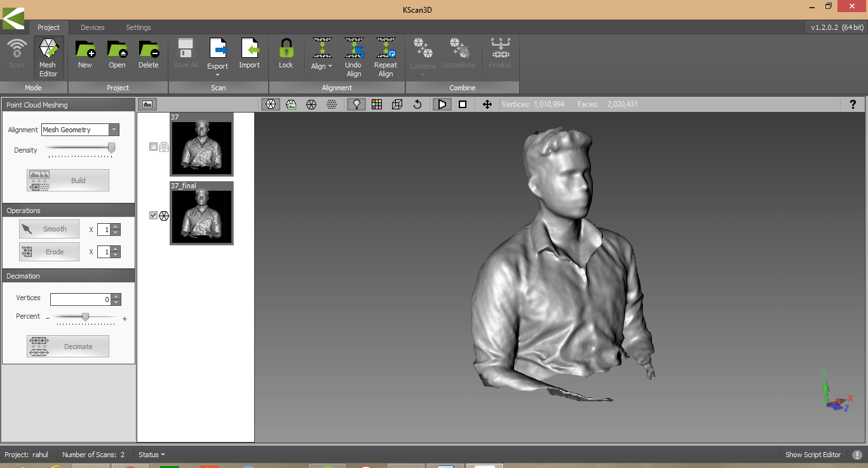Screen dimensions: 868x468
Task: Click the version label v1.2.0.2 (64 bit)
Action: click(837, 27)
